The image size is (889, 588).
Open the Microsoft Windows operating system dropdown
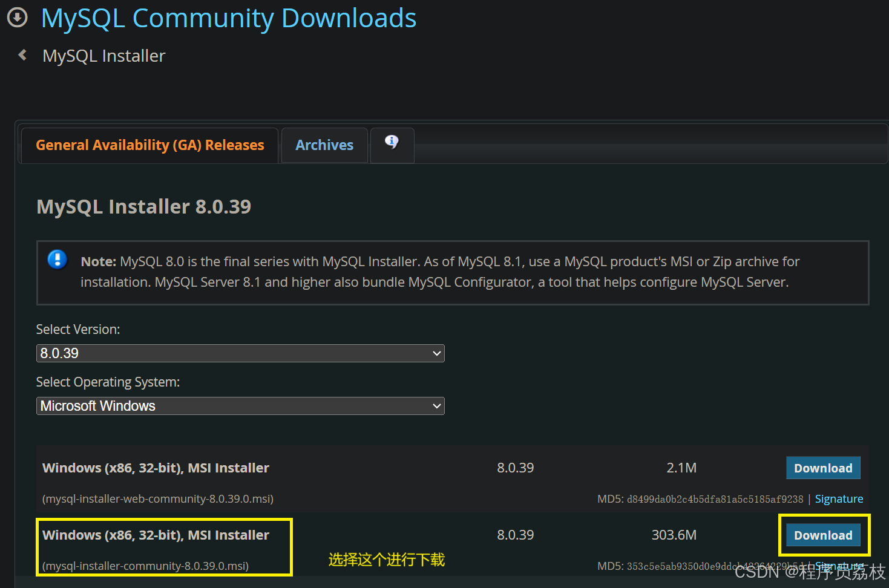(x=240, y=406)
